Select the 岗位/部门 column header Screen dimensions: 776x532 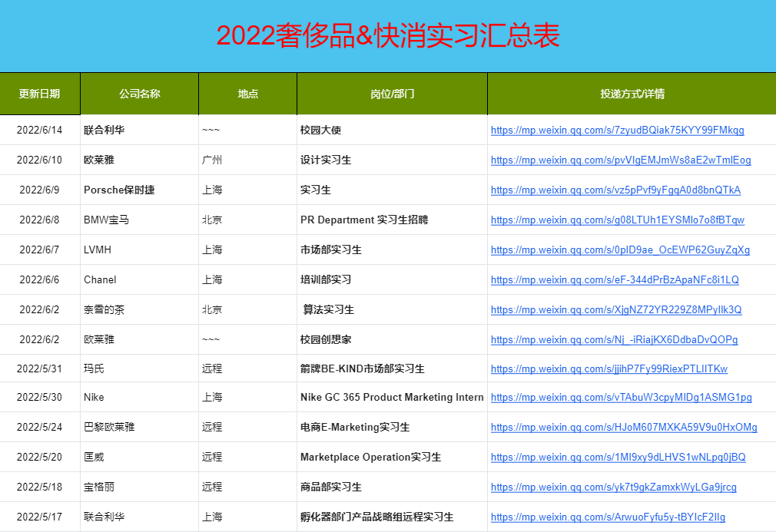[x=393, y=94]
